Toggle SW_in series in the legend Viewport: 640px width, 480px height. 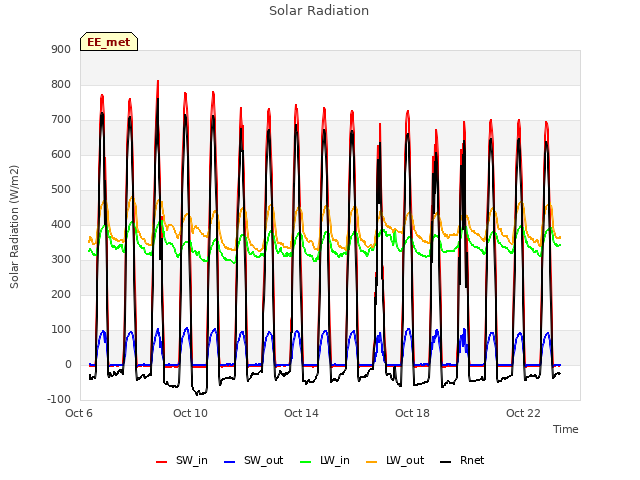pos(182,460)
